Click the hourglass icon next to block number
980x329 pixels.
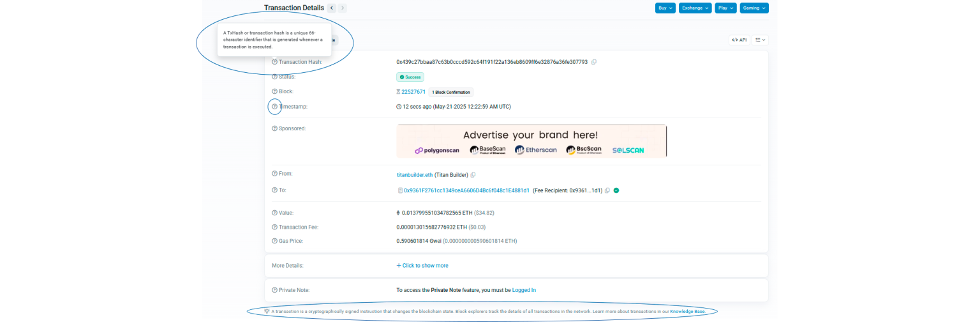pyautogui.click(x=398, y=92)
